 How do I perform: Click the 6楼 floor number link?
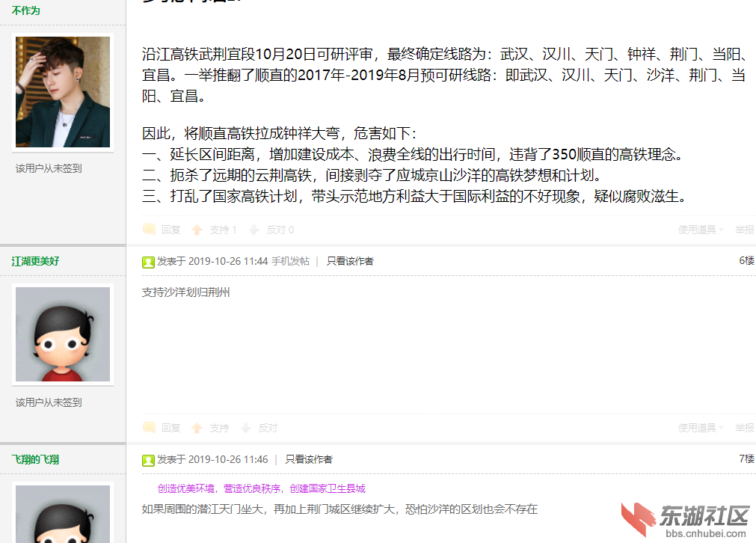[x=746, y=260]
